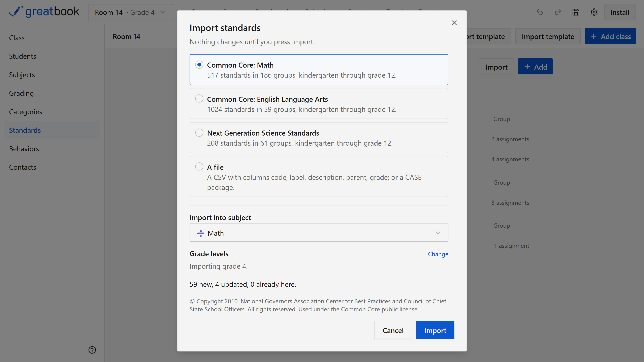This screenshot has width=644, height=362.
Task: Click the 1 assignment text
Action: tap(512, 246)
